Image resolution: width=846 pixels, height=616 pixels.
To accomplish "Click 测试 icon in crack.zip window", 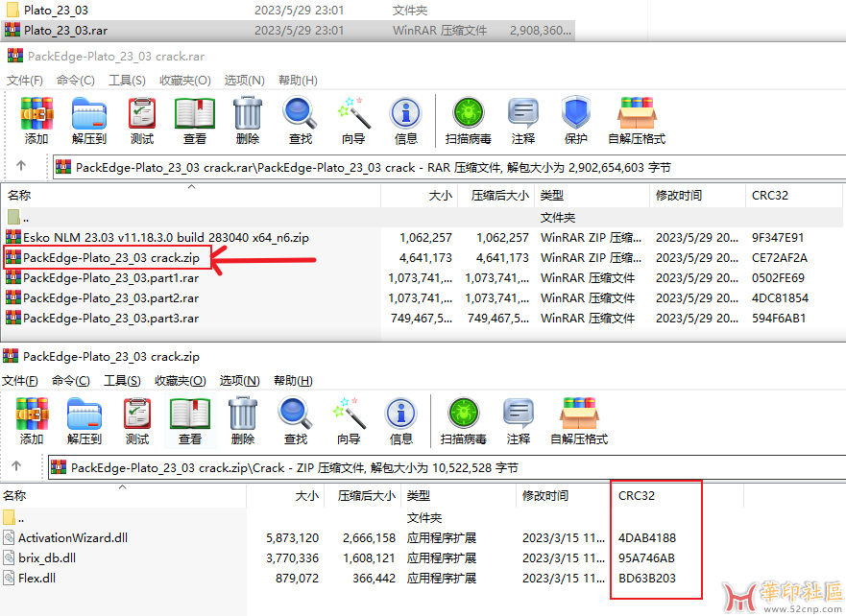I will coord(137,414).
